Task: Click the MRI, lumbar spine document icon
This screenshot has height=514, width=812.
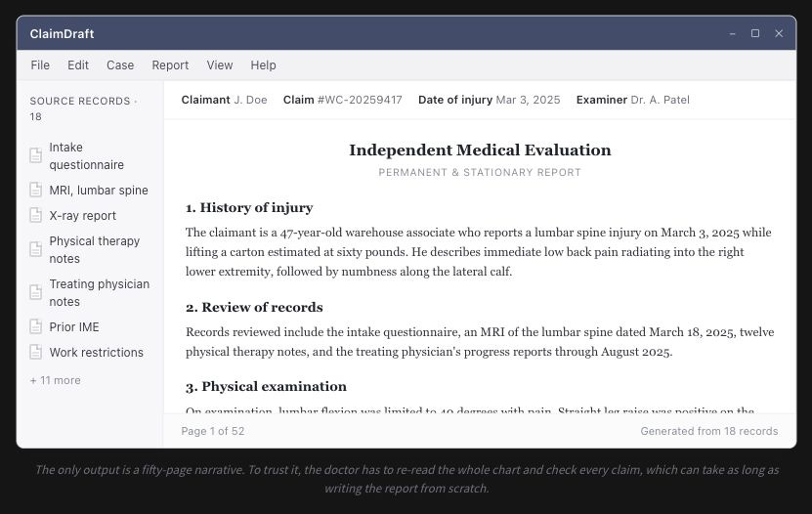Action: tap(36, 190)
